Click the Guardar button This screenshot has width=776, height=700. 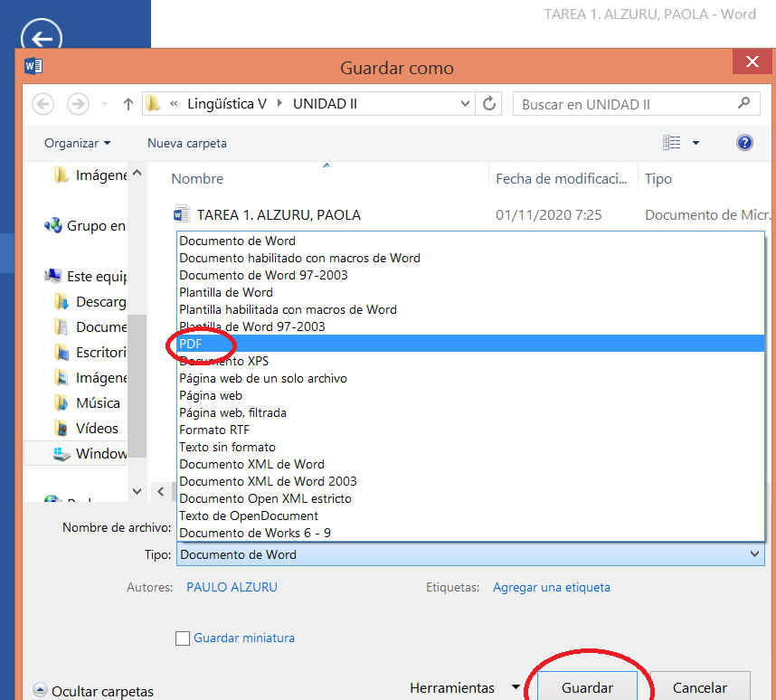click(x=588, y=687)
